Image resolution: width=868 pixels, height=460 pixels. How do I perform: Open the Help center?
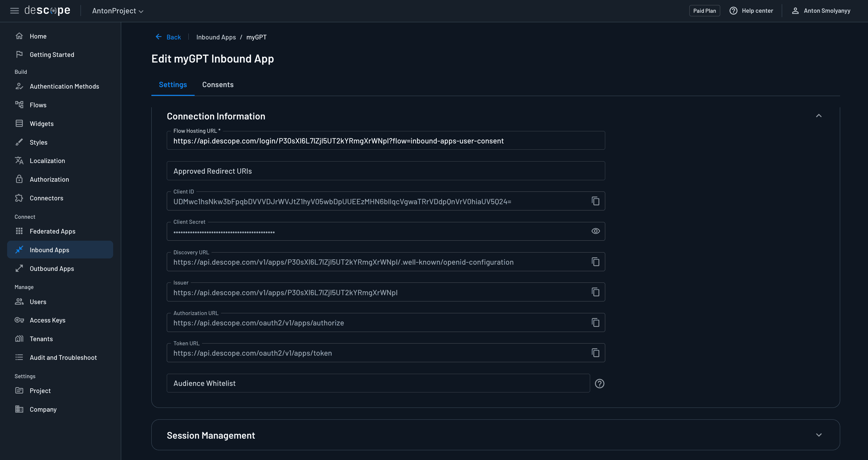click(x=751, y=10)
